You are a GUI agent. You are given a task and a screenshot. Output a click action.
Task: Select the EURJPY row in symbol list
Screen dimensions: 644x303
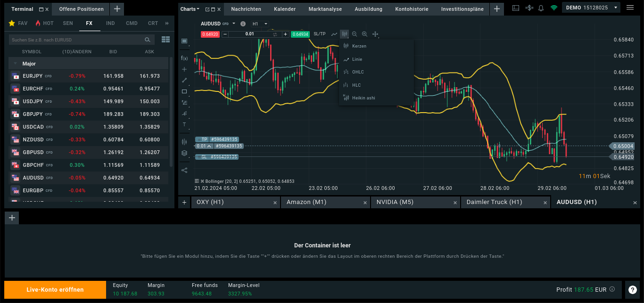[x=88, y=76]
